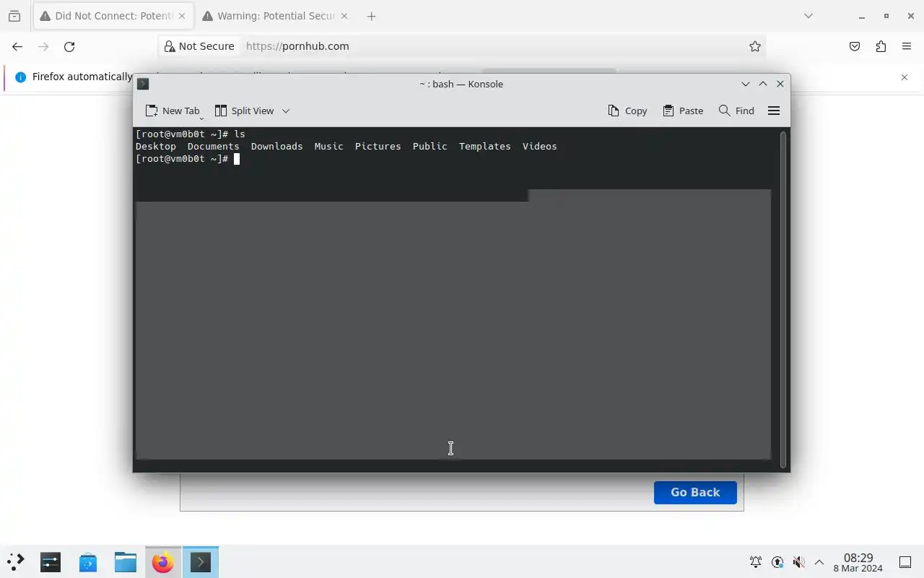Click the updates tray icon
Viewport: 924px width, 578px height.
tap(777, 562)
